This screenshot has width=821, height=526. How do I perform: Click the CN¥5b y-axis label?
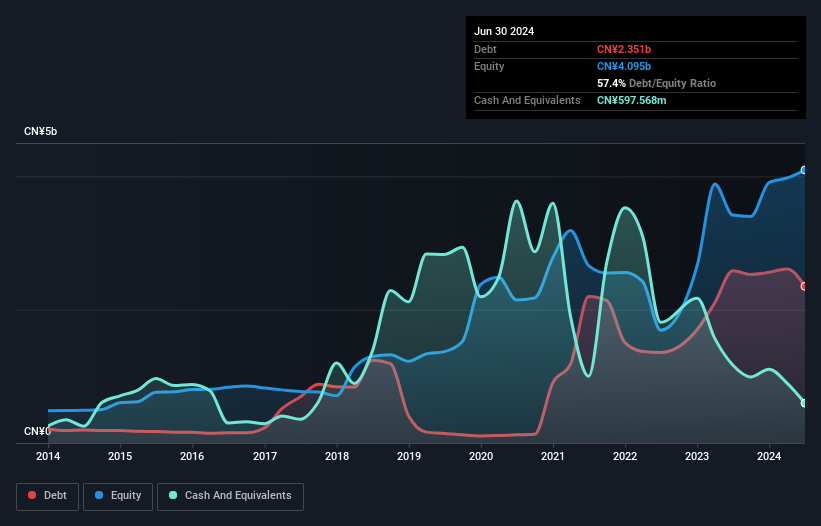40,131
